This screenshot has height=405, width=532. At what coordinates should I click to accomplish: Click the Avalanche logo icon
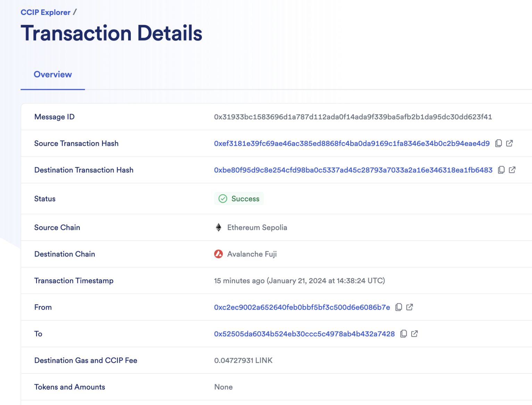tap(219, 254)
